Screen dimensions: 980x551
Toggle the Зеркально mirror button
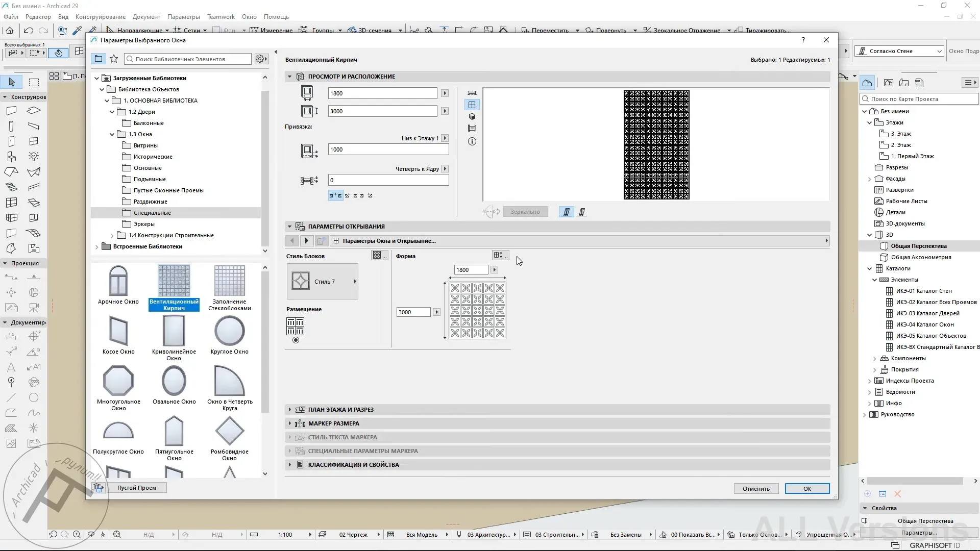click(525, 212)
